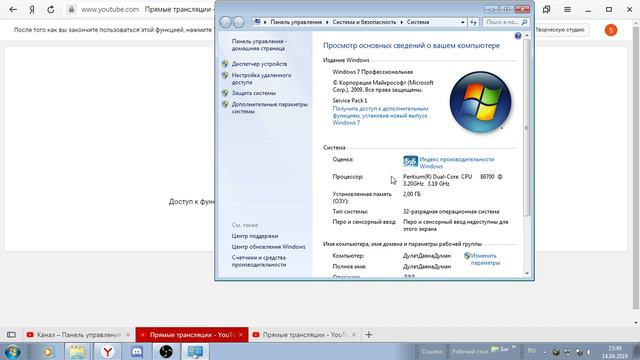The width and height of the screenshot is (640, 360).
Task: Click the Windows 7 Профессиональная text
Action: tap(372, 72)
